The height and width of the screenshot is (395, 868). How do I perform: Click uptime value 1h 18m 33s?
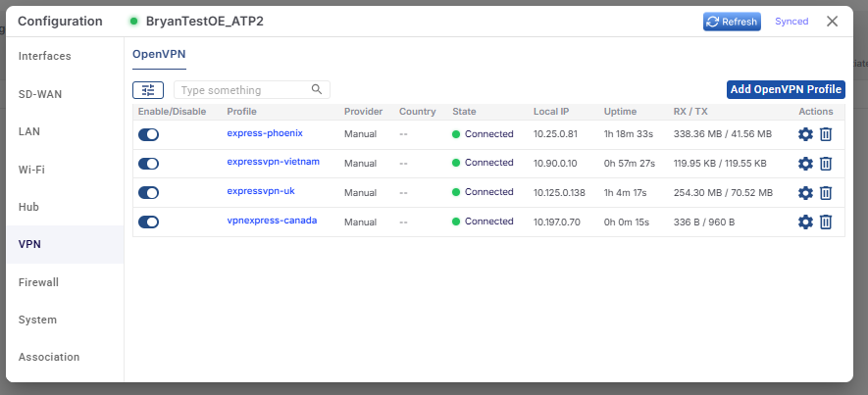[x=630, y=134]
